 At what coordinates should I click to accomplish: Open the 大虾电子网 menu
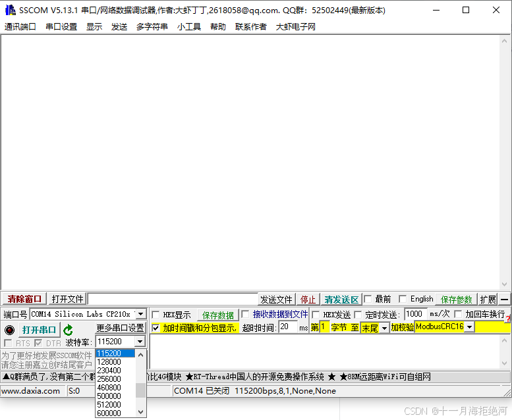tap(296, 27)
